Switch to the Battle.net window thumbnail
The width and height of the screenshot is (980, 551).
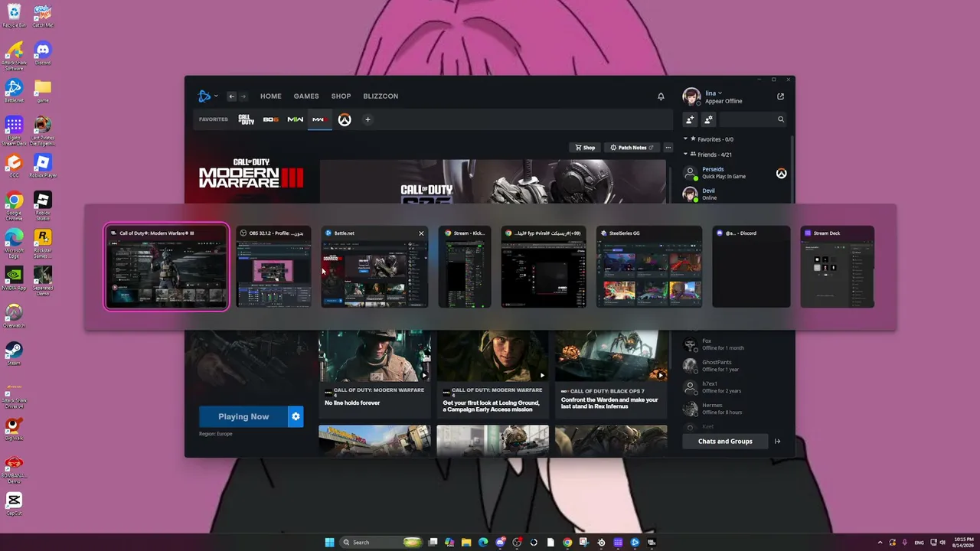click(374, 266)
